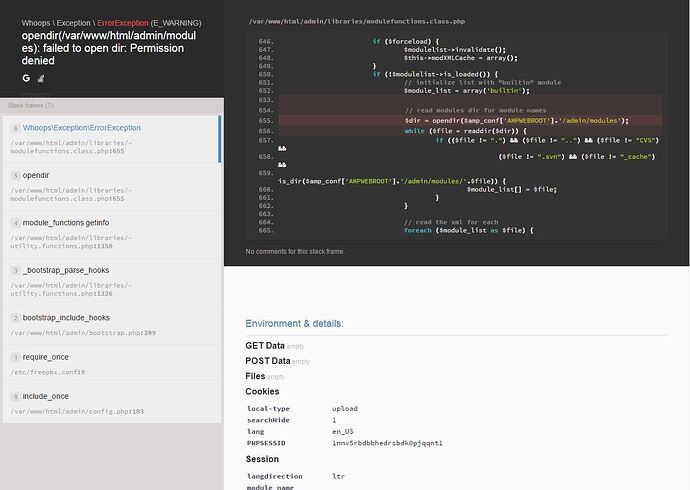The width and height of the screenshot is (690, 490).
Task: Click the local-type cookie value 'upload'
Action: point(345,409)
